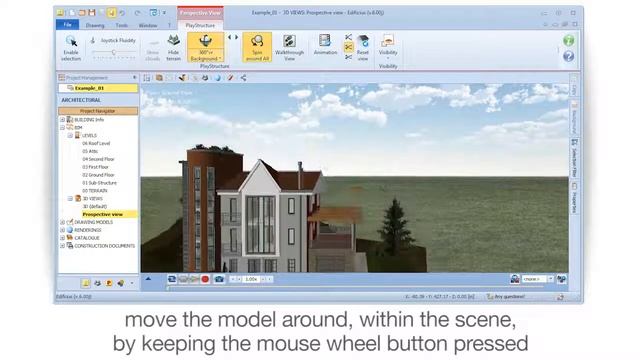Adjust the Joystick Fluidity slider

114,53
